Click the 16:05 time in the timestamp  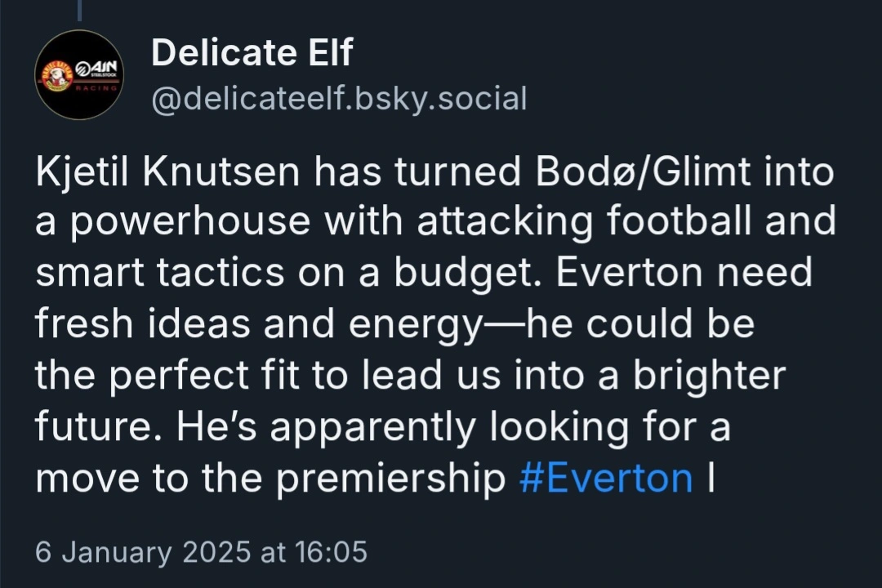tap(330, 552)
